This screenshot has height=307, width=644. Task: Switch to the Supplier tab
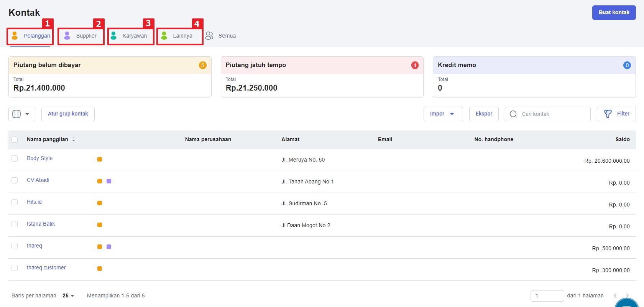click(81, 36)
